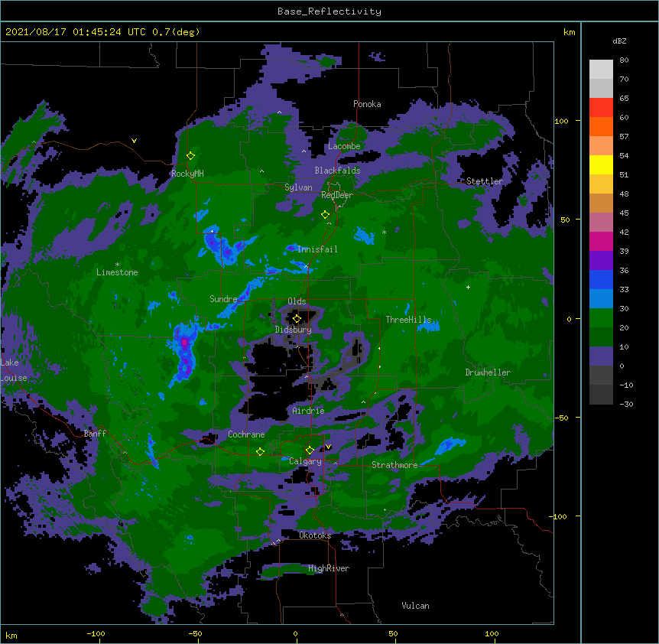Click the Sylvan label
Screen dimensions: 659x644
(298, 187)
